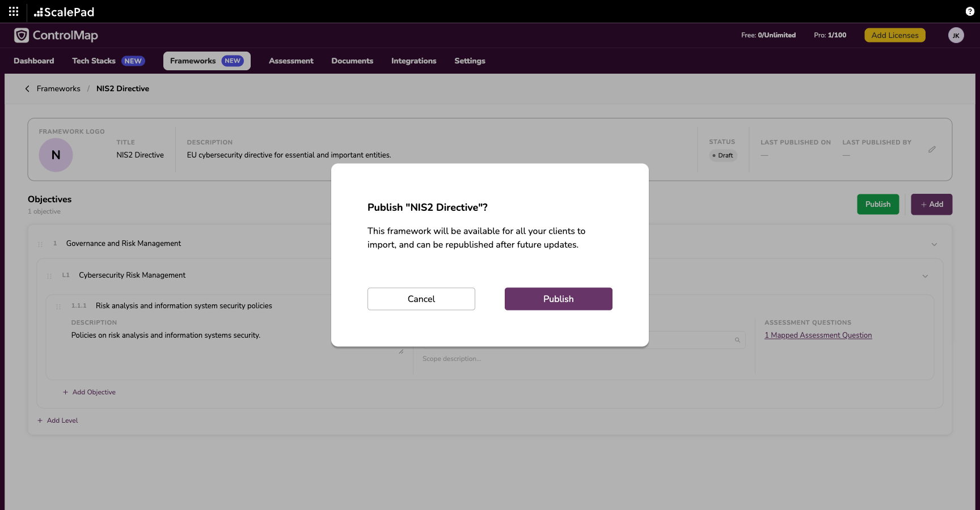Click the EU cybersecurity directive description text
This screenshot has height=510, width=980.
click(289, 155)
